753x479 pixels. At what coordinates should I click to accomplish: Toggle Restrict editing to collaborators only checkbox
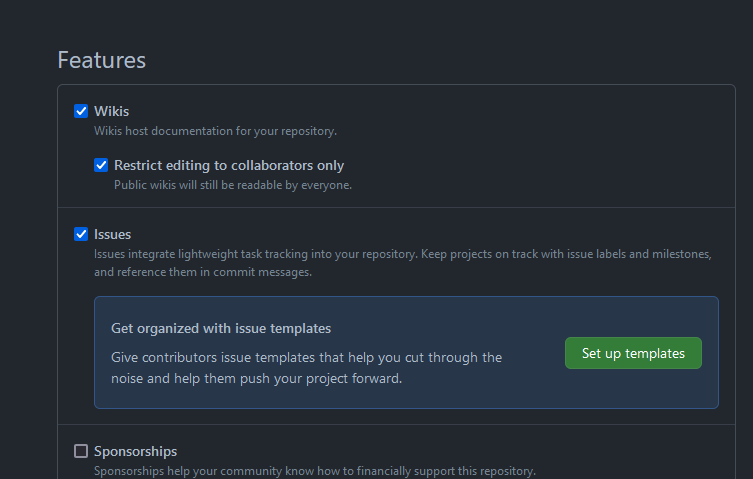pos(101,165)
